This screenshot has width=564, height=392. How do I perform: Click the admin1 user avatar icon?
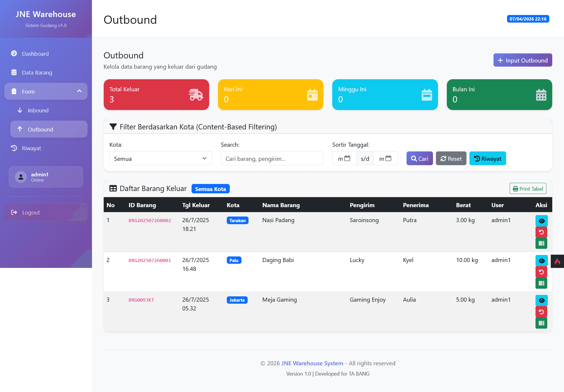tap(21, 177)
